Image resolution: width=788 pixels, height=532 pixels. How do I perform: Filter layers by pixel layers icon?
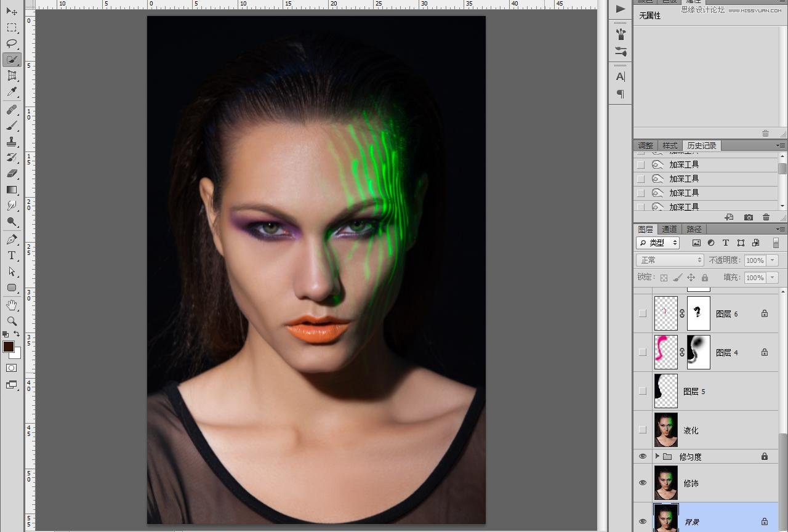696,243
